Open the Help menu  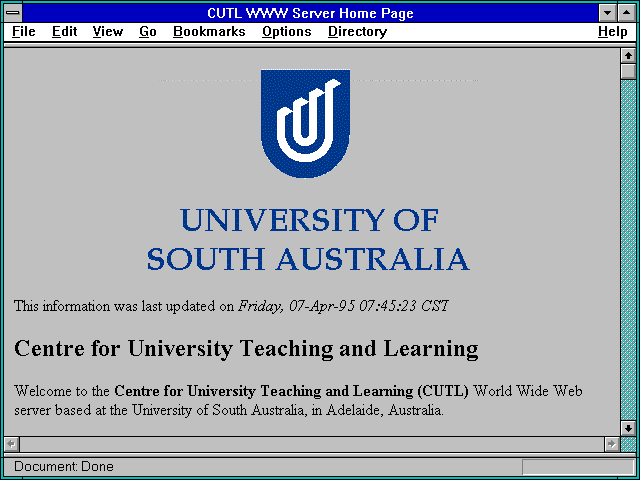(x=613, y=32)
